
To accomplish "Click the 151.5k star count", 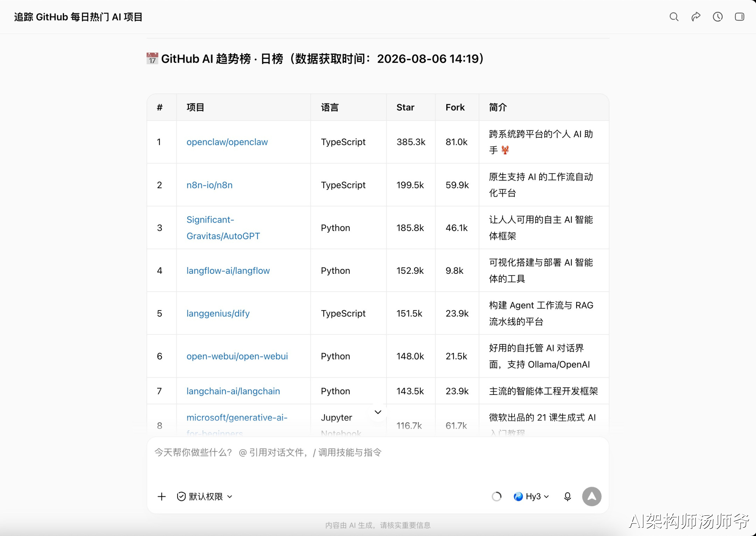I will (409, 313).
